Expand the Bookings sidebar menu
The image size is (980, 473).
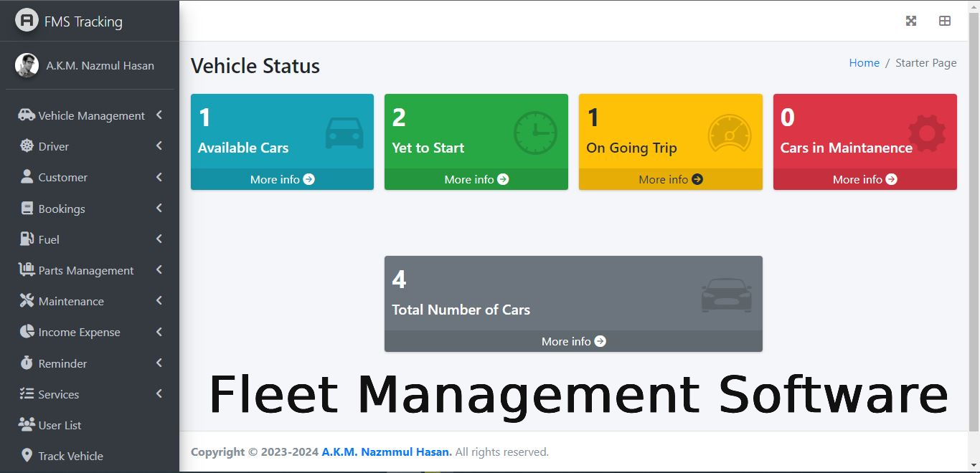[x=159, y=208]
